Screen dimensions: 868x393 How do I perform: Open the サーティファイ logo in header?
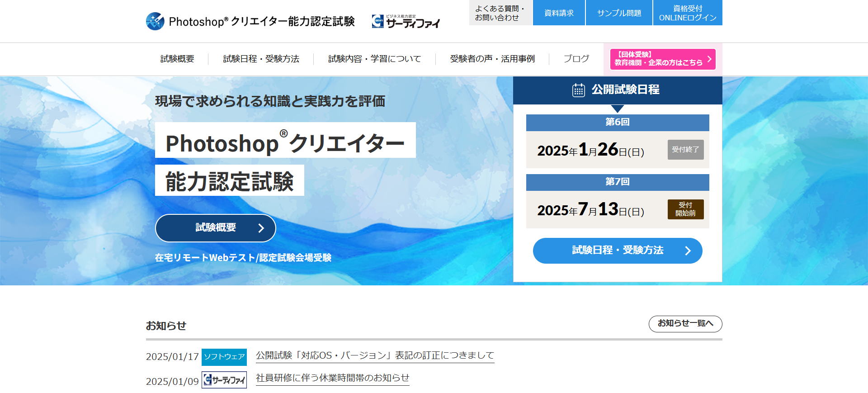click(x=406, y=21)
